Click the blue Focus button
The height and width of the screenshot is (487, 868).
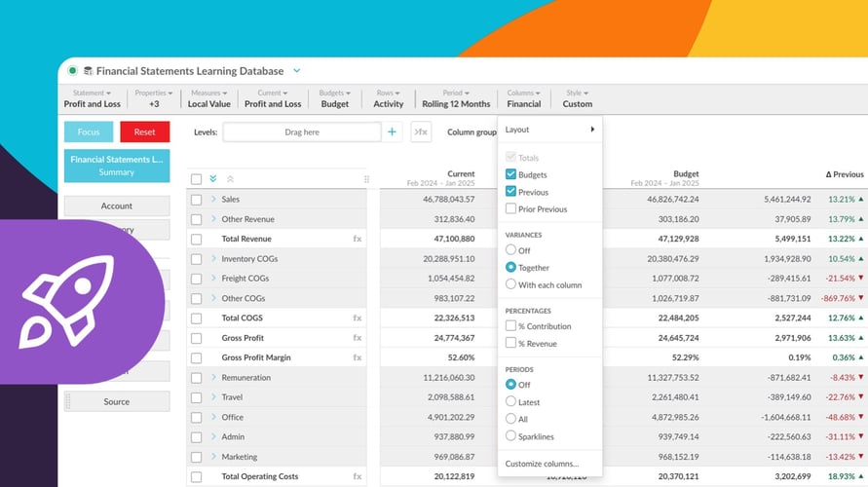pyautogui.click(x=89, y=131)
